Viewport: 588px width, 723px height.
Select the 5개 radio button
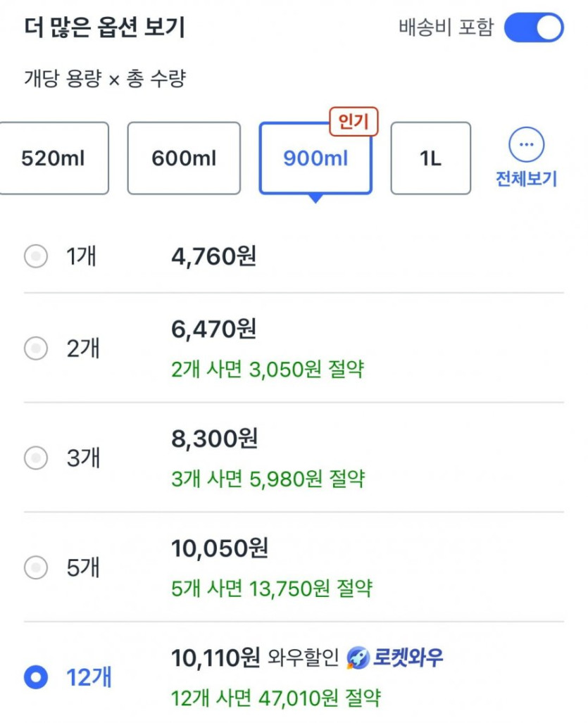point(35,567)
